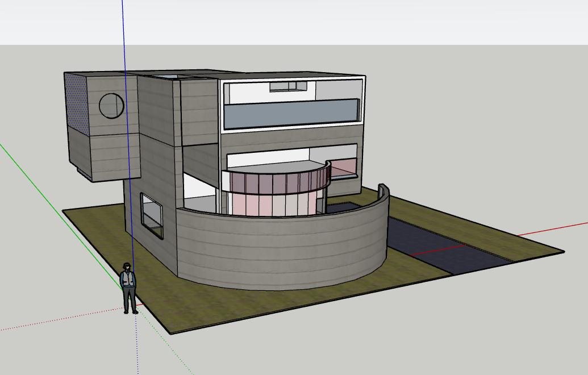Click the small clerestory window near the roof
The height and width of the screenshot is (375, 588).
[287, 86]
